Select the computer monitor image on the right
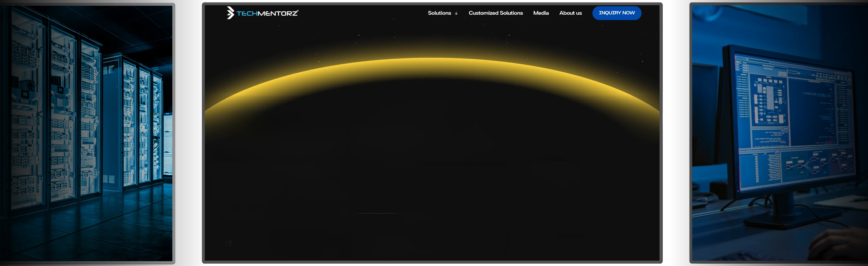 point(778,132)
